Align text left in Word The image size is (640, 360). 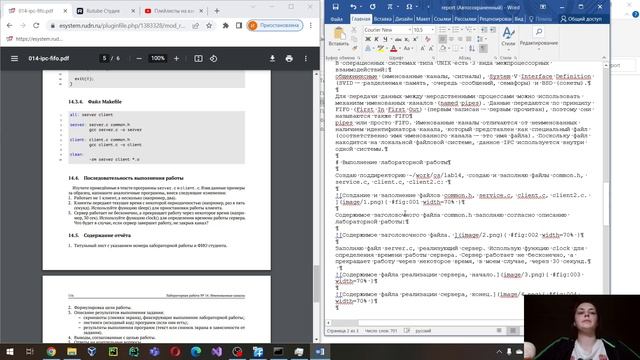(x=442, y=39)
